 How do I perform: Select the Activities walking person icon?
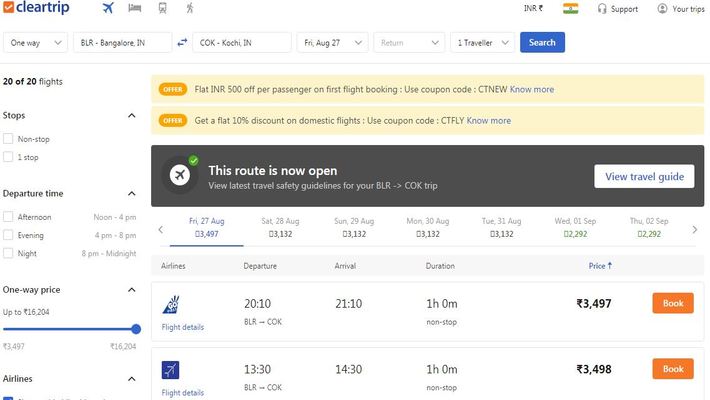(190, 8)
